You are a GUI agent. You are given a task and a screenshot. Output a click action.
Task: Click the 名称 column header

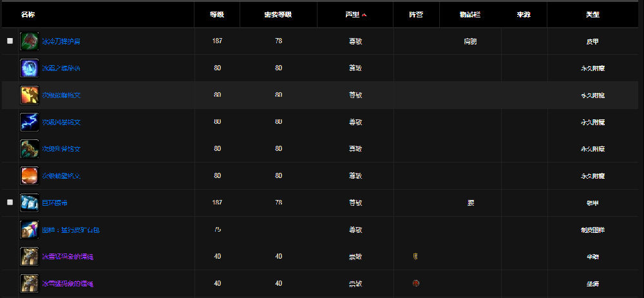pos(28,14)
